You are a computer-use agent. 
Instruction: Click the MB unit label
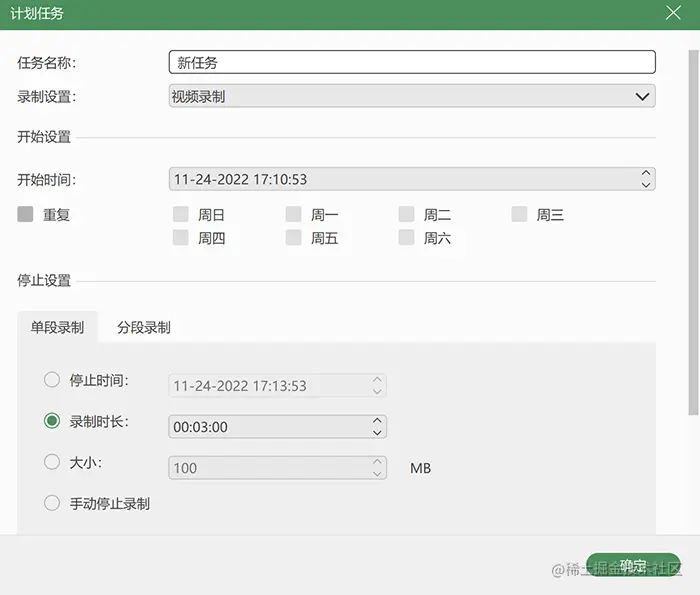point(421,468)
